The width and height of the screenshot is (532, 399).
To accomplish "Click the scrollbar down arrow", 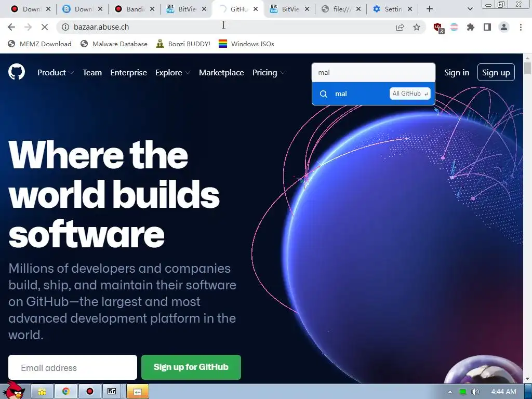I will coord(528,379).
